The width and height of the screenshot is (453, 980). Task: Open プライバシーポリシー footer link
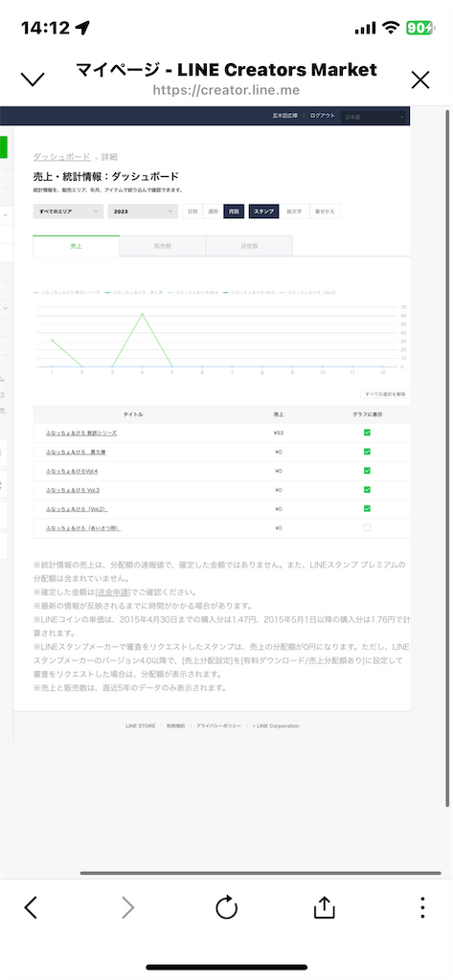click(218, 726)
